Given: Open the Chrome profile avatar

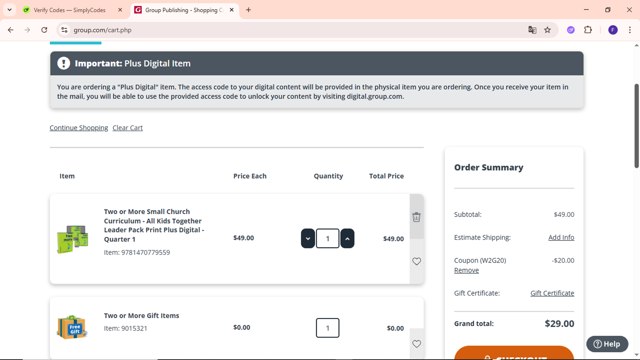Looking at the screenshot, I should 613,30.
